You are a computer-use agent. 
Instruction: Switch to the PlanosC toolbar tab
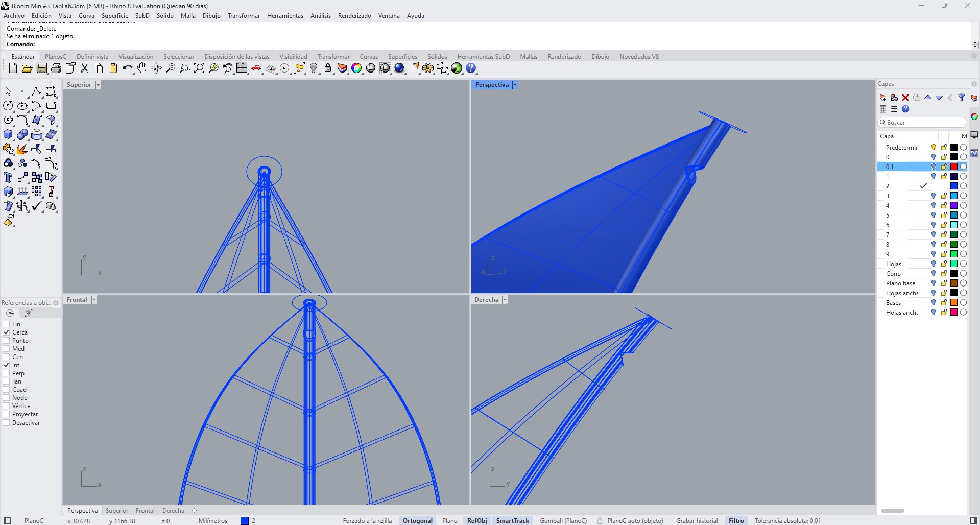point(56,57)
